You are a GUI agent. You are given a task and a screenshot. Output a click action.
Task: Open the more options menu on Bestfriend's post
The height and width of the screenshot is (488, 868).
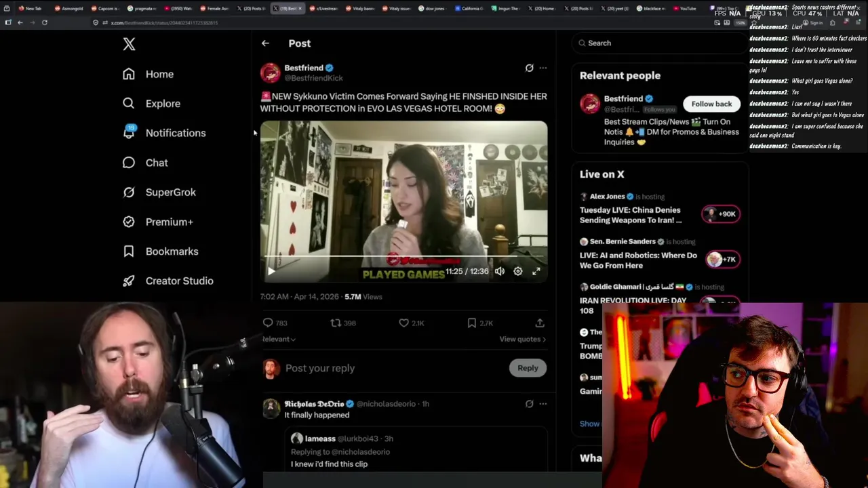point(542,68)
